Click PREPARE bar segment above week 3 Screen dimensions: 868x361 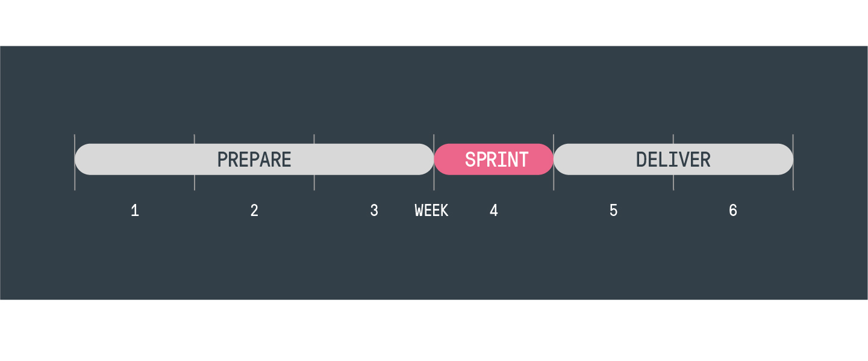[x=374, y=159]
